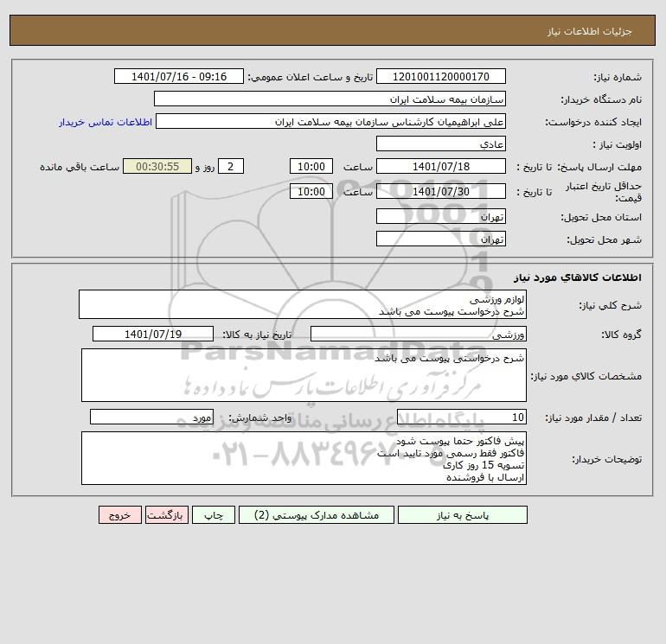This screenshot has height=644, width=666.
Task: Click label واحد شمارش
Action: (260, 418)
